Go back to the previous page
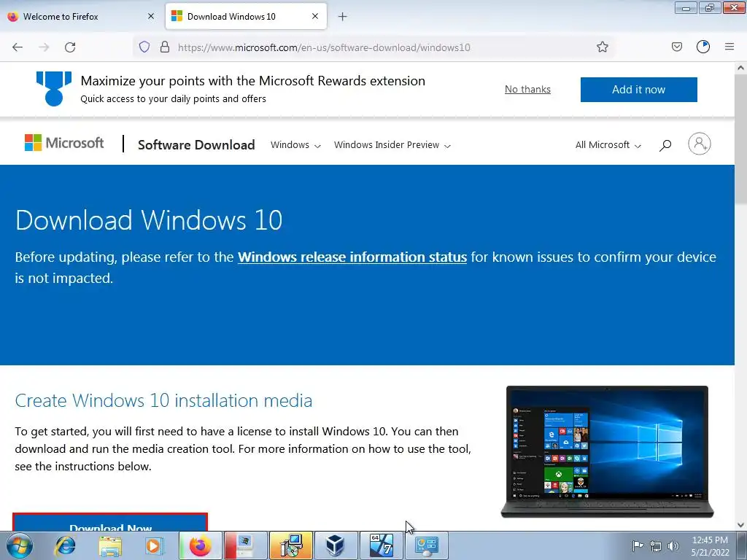 coord(18,47)
